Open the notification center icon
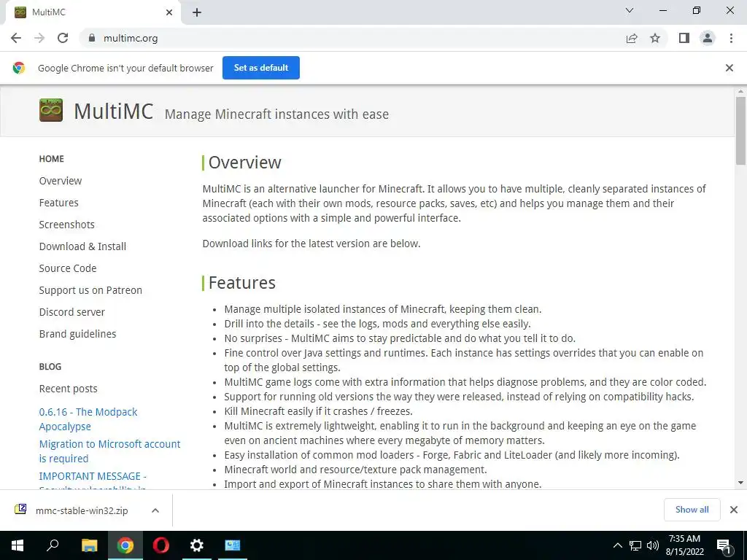 tap(724, 546)
